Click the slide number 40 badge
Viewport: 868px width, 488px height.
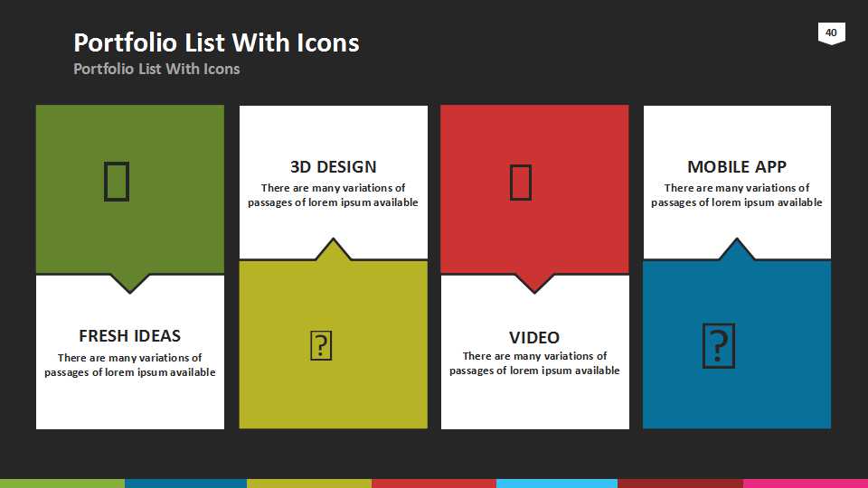(831, 33)
